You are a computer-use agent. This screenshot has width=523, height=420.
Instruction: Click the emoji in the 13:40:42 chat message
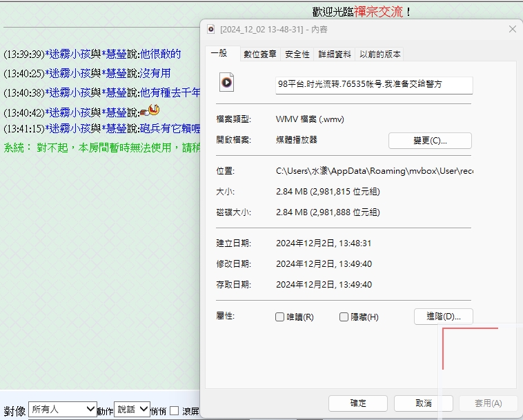(x=150, y=110)
